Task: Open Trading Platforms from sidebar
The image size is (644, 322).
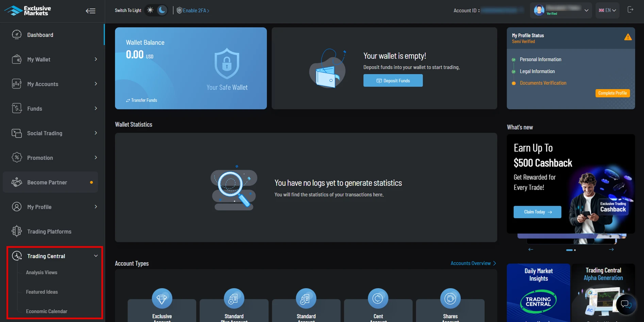Action: (49, 231)
